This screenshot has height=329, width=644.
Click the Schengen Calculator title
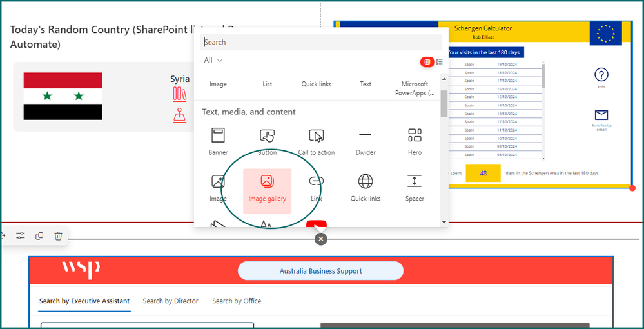(x=483, y=28)
